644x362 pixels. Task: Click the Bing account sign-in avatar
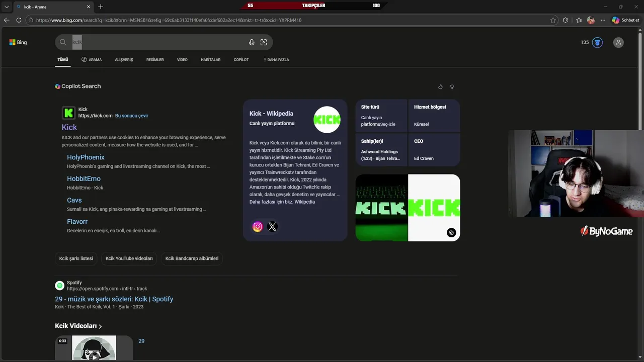pyautogui.click(x=618, y=42)
